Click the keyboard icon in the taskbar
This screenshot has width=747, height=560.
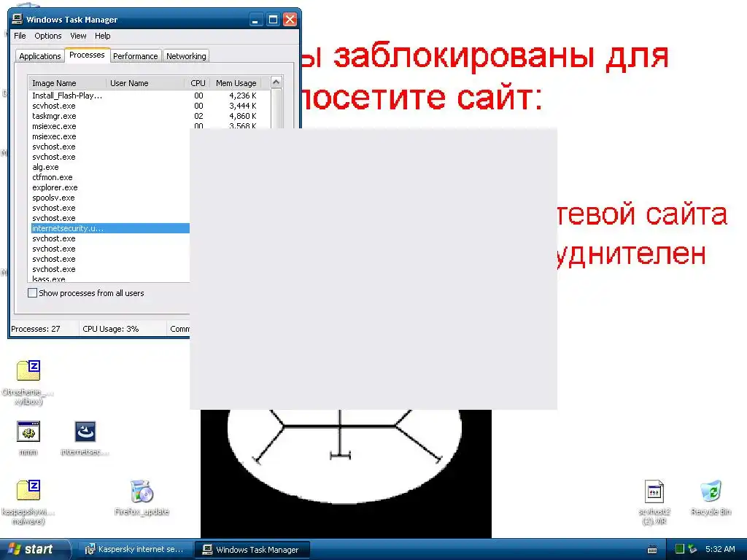point(652,550)
